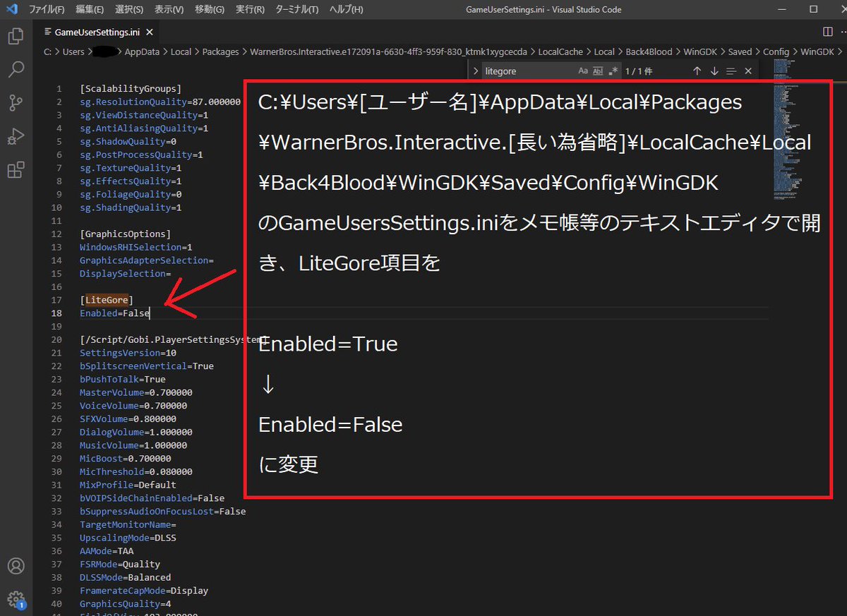Open the Run and Debug view
Viewport: 847px width, 616px height.
16,136
